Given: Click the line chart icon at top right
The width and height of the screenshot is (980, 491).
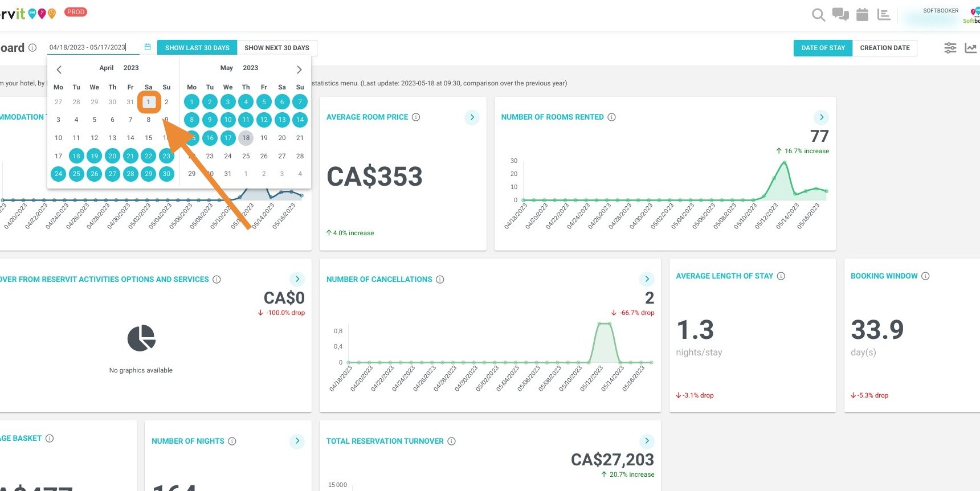Looking at the screenshot, I should [971, 48].
